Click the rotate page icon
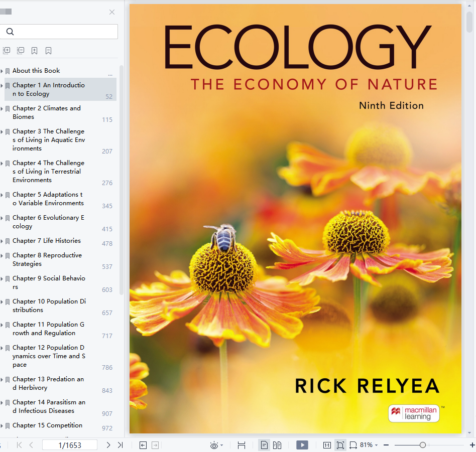This screenshot has width=476, height=452. [x=353, y=445]
